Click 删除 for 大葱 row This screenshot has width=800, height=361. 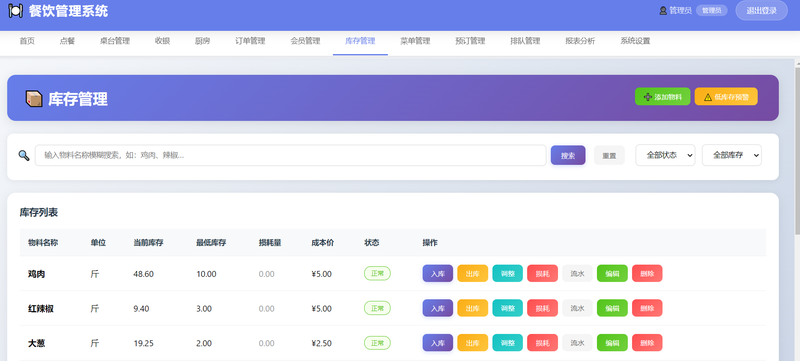[x=647, y=343]
